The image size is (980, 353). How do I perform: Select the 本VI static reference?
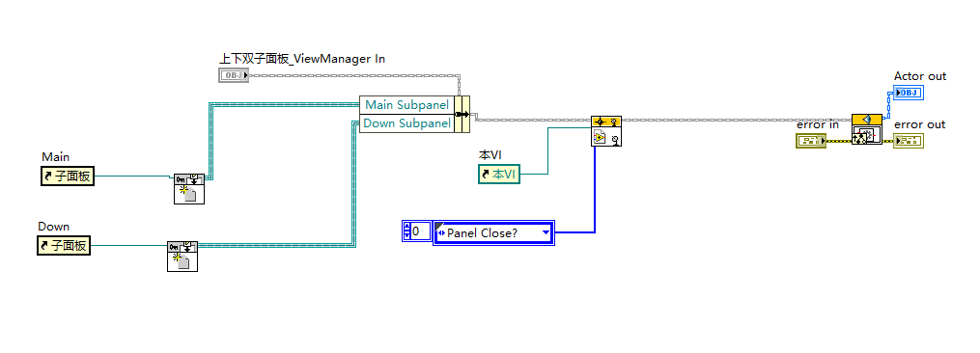[499, 174]
